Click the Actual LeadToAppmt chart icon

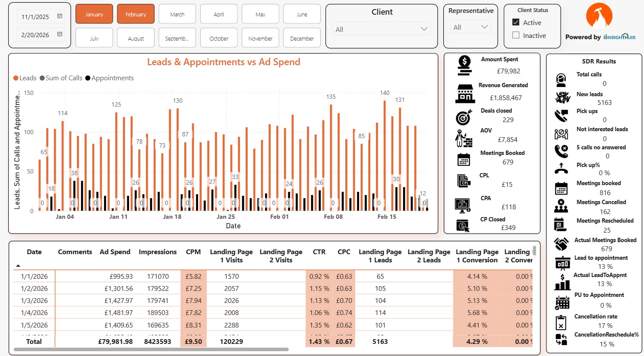click(562, 282)
